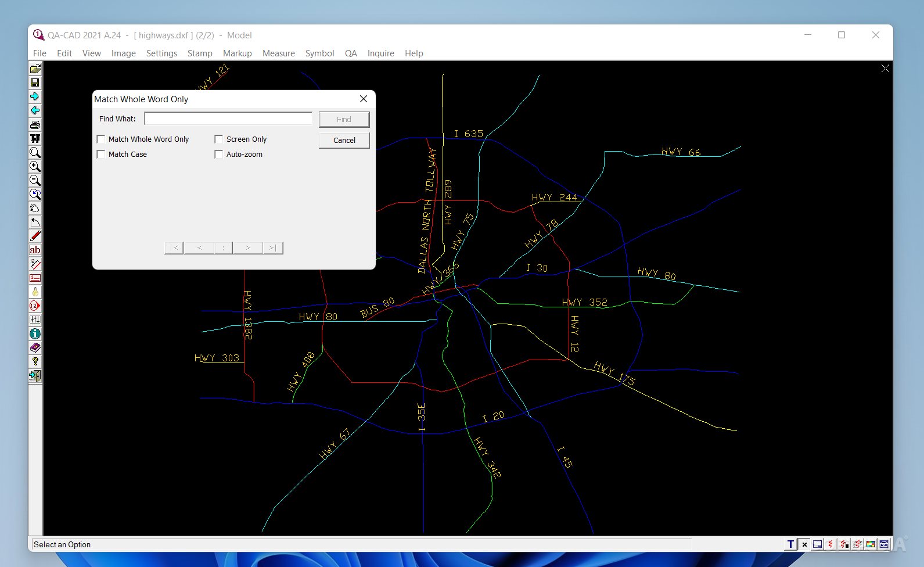Screen dimensions: 924x567
Task: Select the red pencil markup tool
Action: pyautogui.click(x=35, y=236)
